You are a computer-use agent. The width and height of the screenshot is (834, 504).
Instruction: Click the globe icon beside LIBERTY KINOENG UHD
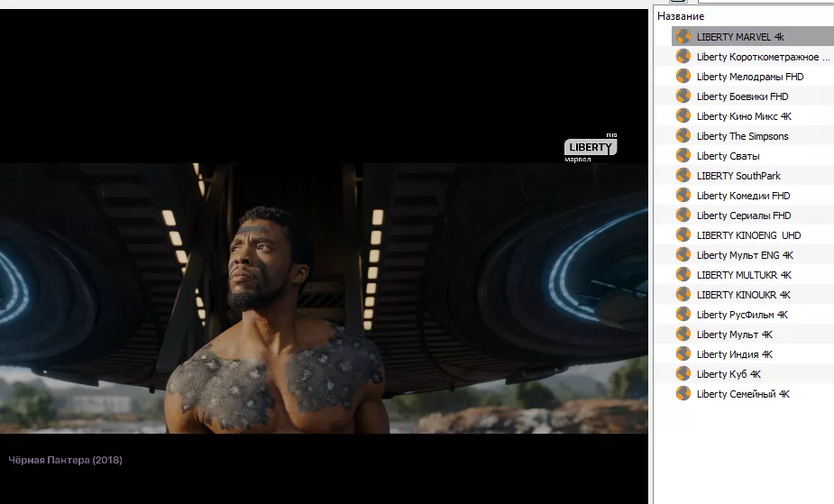coord(683,235)
